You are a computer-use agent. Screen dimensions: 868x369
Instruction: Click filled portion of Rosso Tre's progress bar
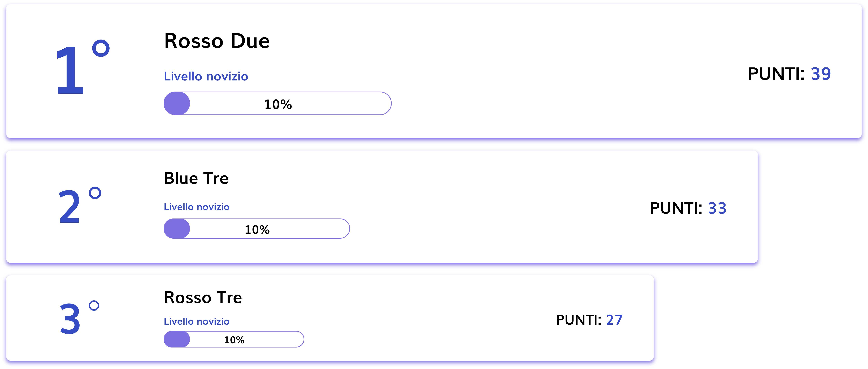[x=177, y=339]
